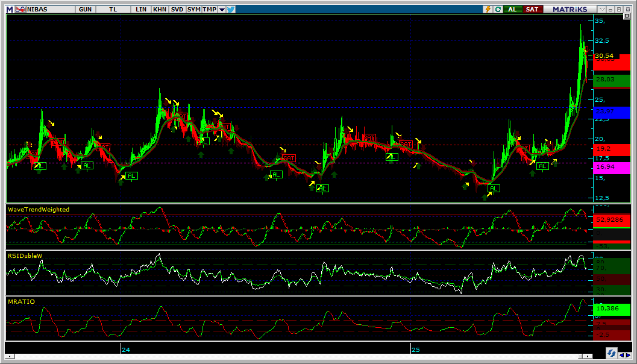Click the horizontal scrollbar left arrow
Viewport: 637px width, 364px height.
9,356
